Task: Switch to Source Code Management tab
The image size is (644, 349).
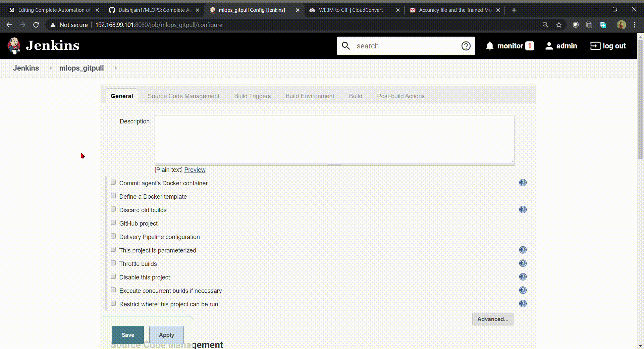Action: point(183,96)
